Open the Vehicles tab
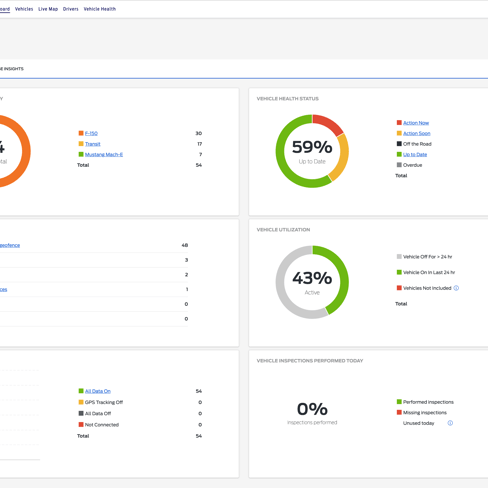The image size is (488, 488). 24,9
